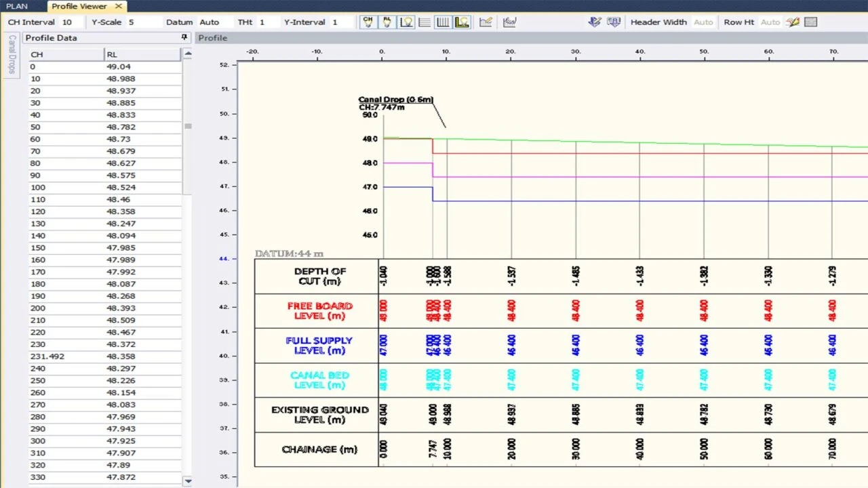Screen dimensions: 868x488
Task: Click the blue import arrow icon
Action: (x=595, y=22)
